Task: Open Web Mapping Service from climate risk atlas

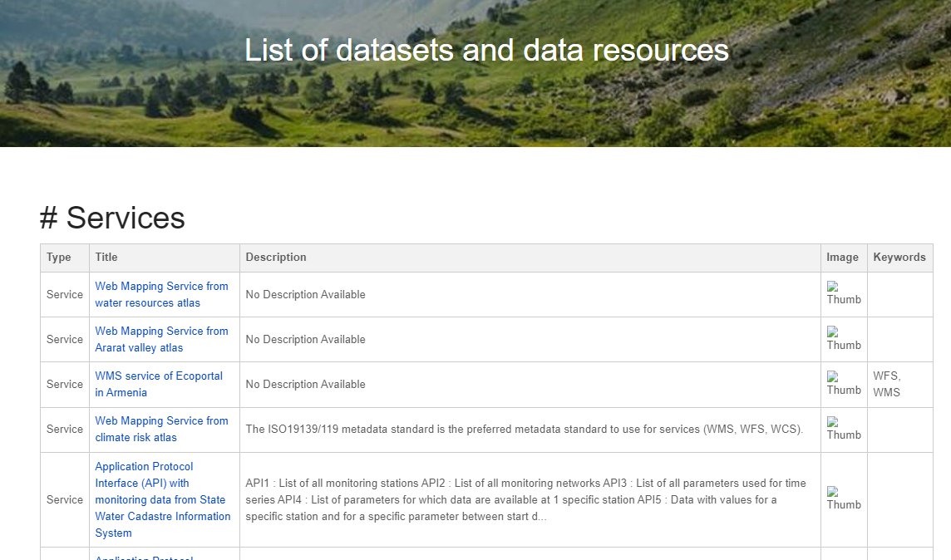Action: pyautogui.click(x=161, y=429)
